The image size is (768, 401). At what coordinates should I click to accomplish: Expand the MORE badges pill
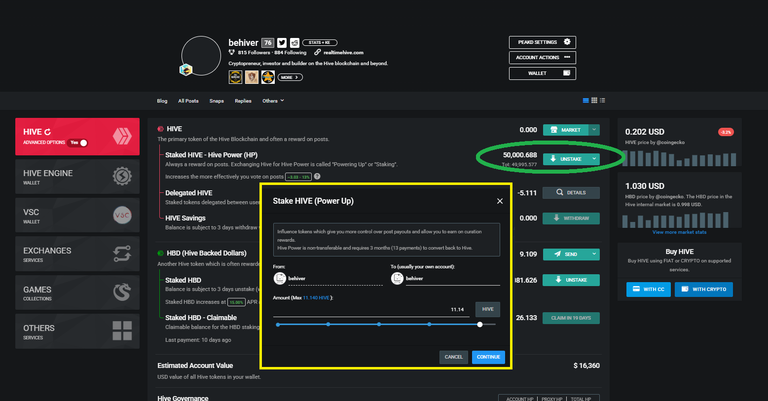pos(290,77)
